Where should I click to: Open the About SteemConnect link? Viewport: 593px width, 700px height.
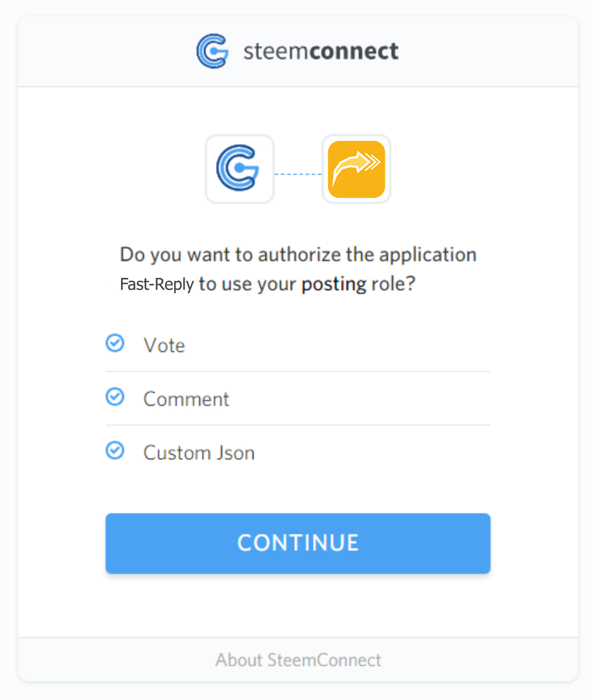click(x=298, y=660)
